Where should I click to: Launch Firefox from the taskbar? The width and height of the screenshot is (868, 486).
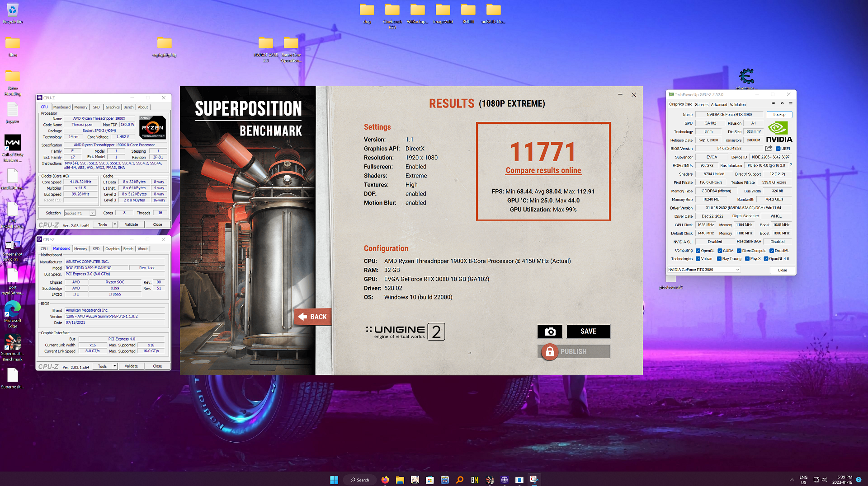[385, 480]
